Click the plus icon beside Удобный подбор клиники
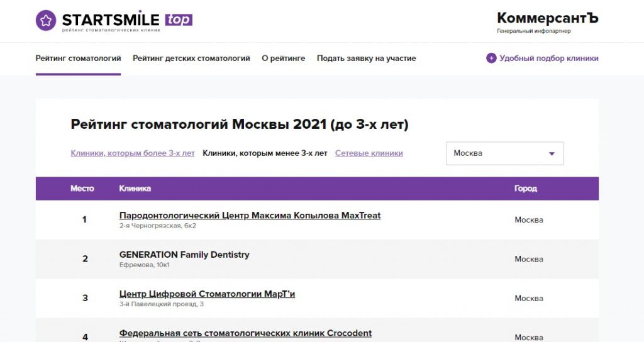Viewport: 644px width, 342px height. click(x=491, y=58)
